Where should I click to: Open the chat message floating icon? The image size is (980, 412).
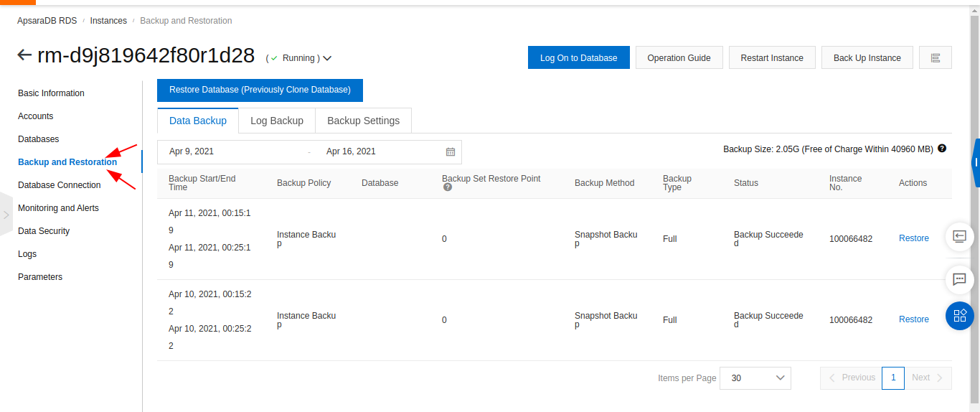click(960, 279)
